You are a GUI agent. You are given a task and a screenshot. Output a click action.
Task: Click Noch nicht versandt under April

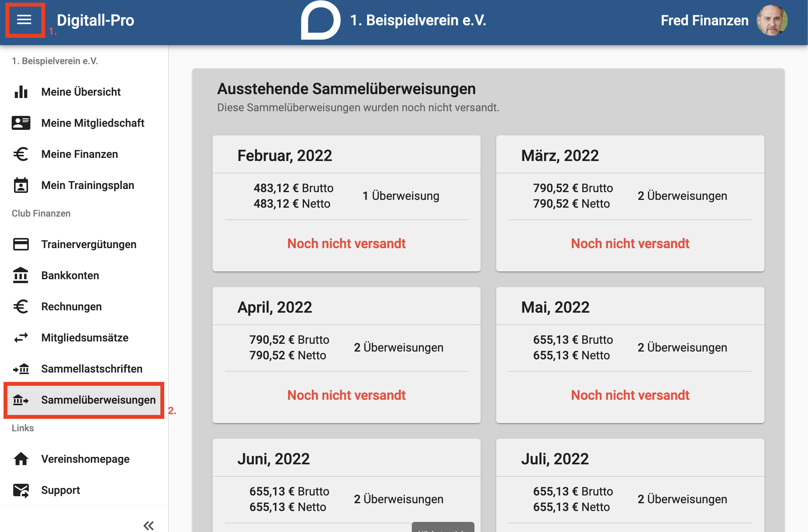(346, 395)
